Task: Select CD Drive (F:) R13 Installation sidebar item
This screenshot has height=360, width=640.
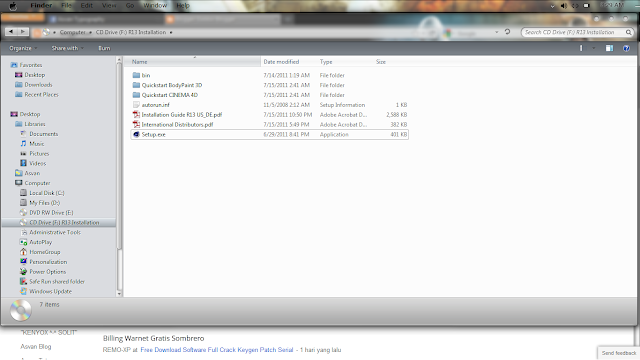Action: point(59,222)
